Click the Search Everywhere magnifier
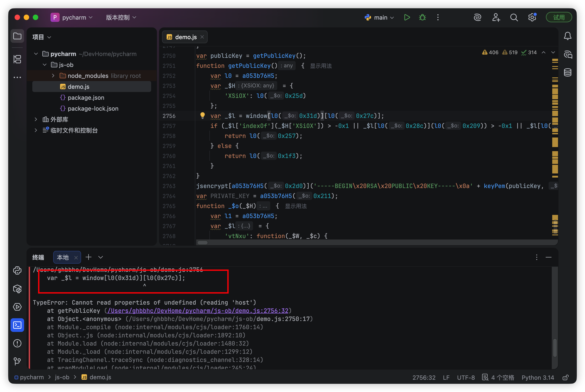585x392 pixels. tap(514, 18)
